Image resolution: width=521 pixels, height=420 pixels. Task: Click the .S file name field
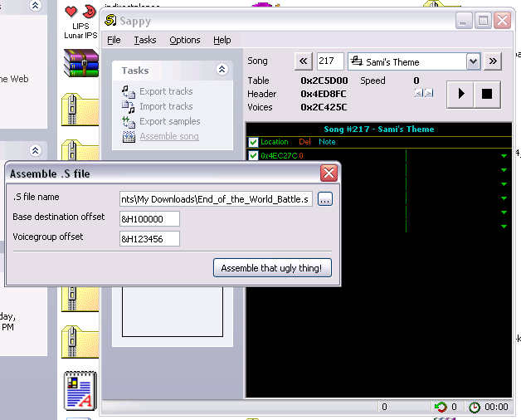point(216,199)
